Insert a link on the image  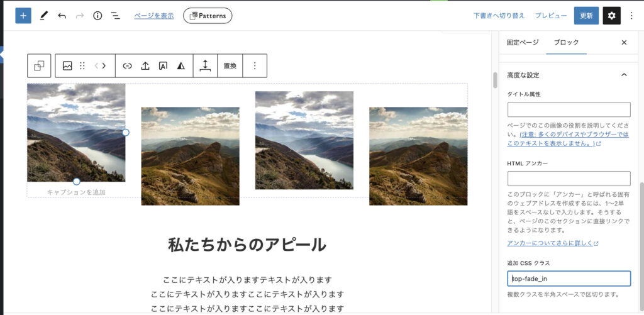[x=127, y=66]
